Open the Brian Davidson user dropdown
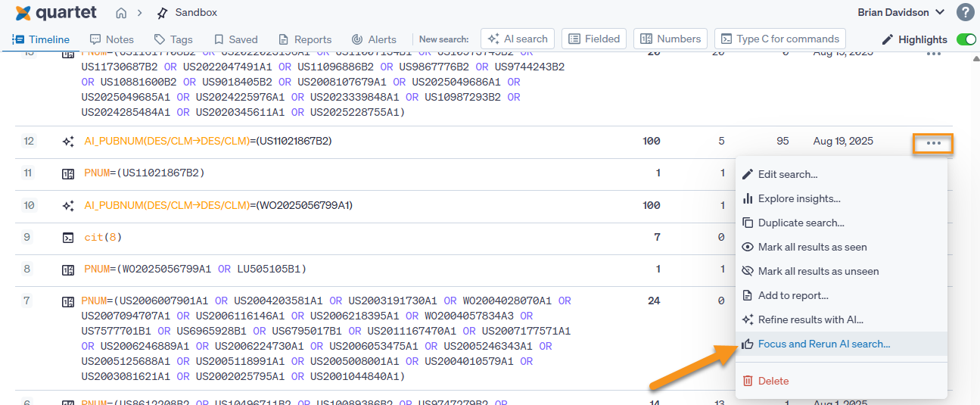The height and width of the screenshot is (405, 980). tap(901, 12)
